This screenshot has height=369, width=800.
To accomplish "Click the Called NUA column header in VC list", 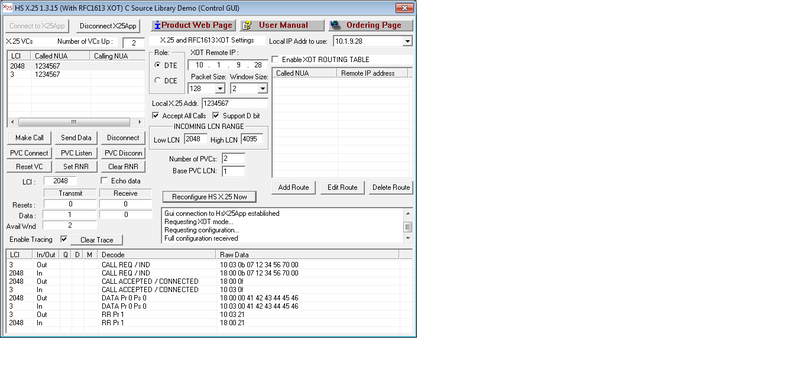I will (x=61, y=56).
